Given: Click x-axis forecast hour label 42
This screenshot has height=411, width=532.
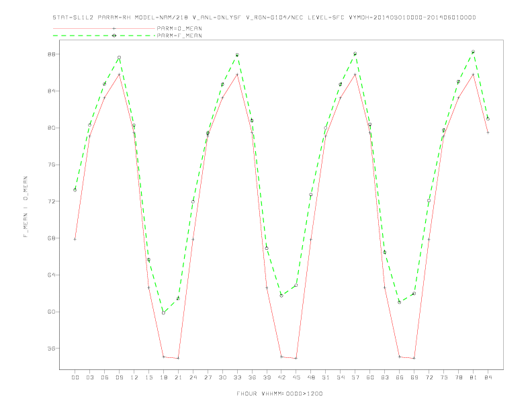Looking at the screenshot, I should 281,377.
